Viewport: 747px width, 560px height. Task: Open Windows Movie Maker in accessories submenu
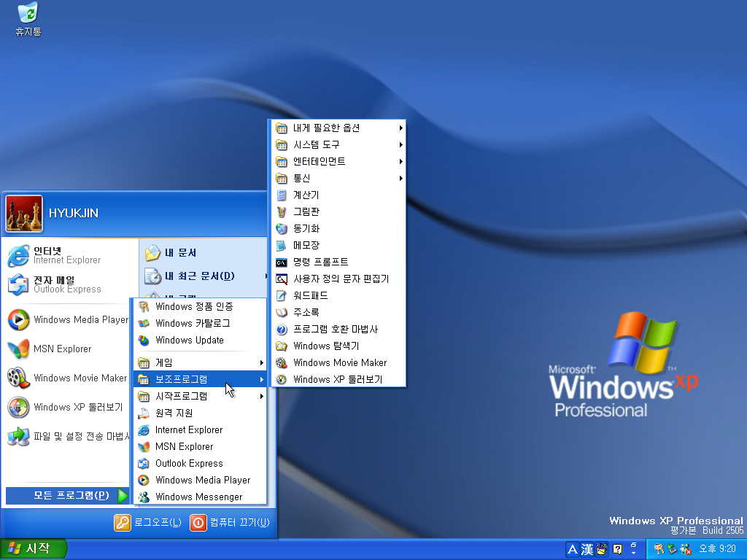[x=338, y=363]
